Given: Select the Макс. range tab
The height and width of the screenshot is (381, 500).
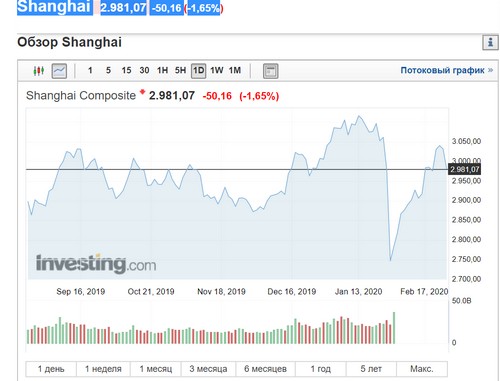Looking at the screenshot, I should 422,369.
